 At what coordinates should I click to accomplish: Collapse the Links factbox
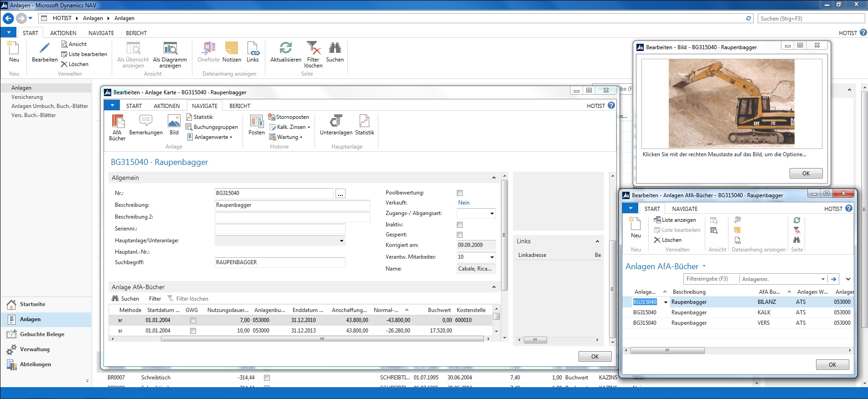pyautogui.click(x=597, y=241)
